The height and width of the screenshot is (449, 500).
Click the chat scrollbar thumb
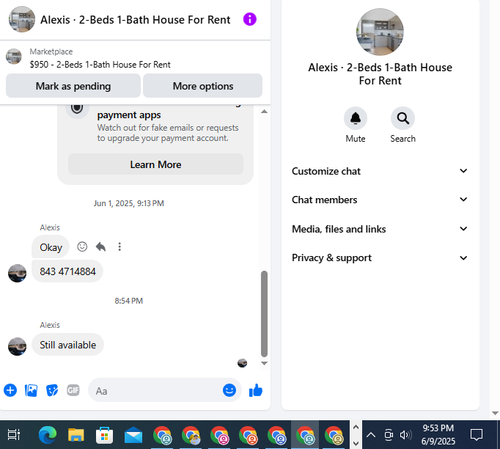pyautogui.click(x=264, y=314)
